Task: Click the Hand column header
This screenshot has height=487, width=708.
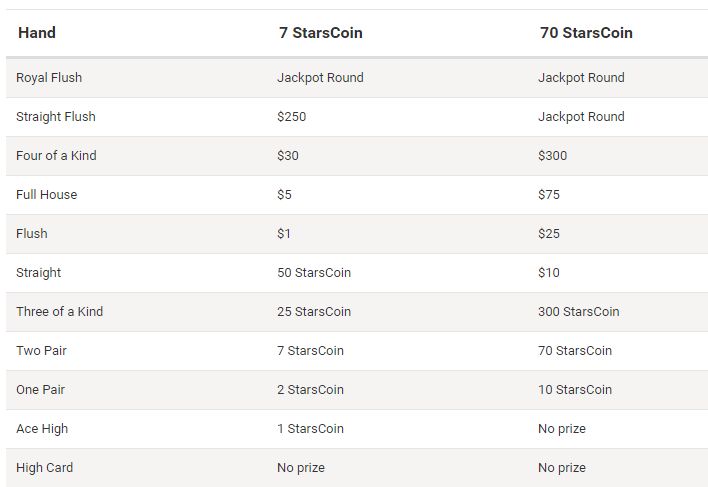Action: (37, 33)
